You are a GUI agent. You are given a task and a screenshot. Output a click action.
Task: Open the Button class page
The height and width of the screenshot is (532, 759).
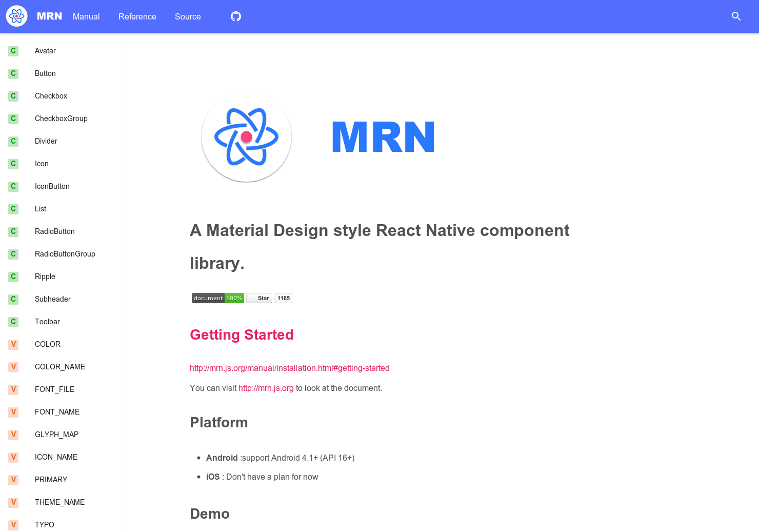coord(45,73)
